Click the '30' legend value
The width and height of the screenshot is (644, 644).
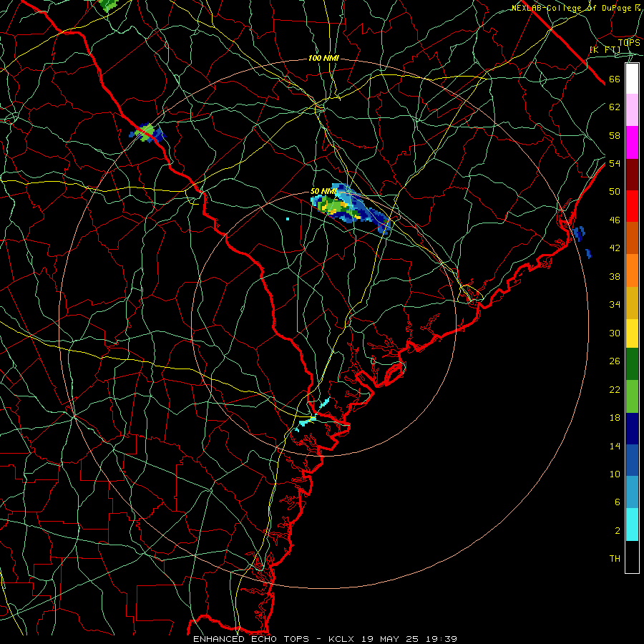pyautogui.click(x=615, y=333)
